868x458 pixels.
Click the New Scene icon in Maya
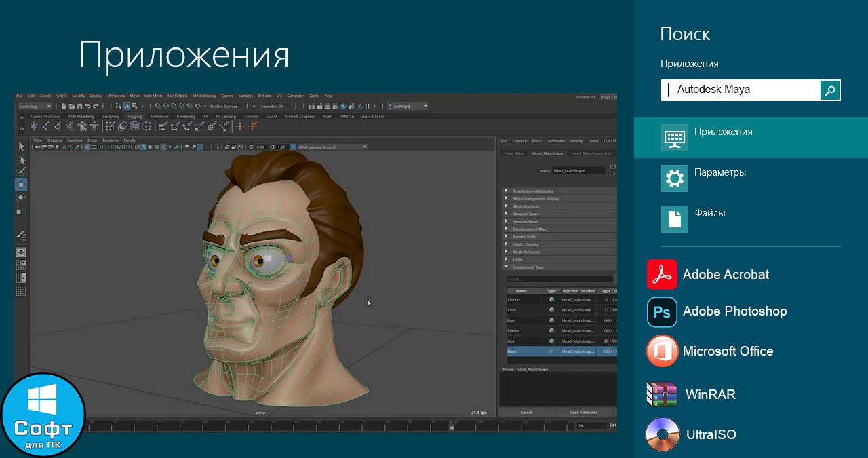[x=63, y=107]
